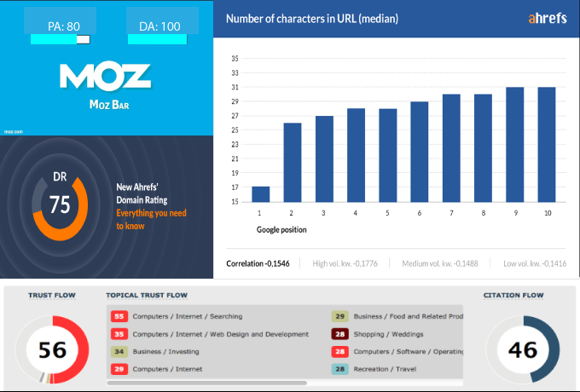The height and width of the screenshot is (392, 580).
Task: Click the PA: 80 progress bar
Action: (x=60, y=39)
